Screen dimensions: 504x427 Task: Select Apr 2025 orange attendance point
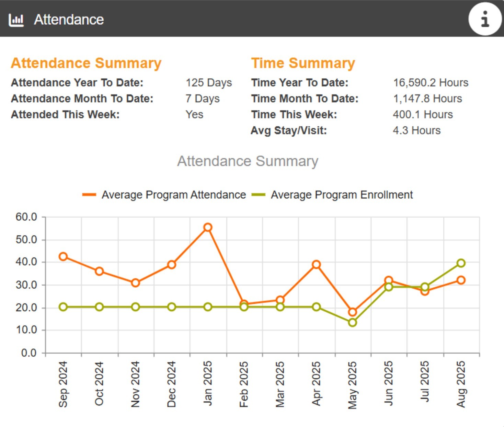pos(316,264)
